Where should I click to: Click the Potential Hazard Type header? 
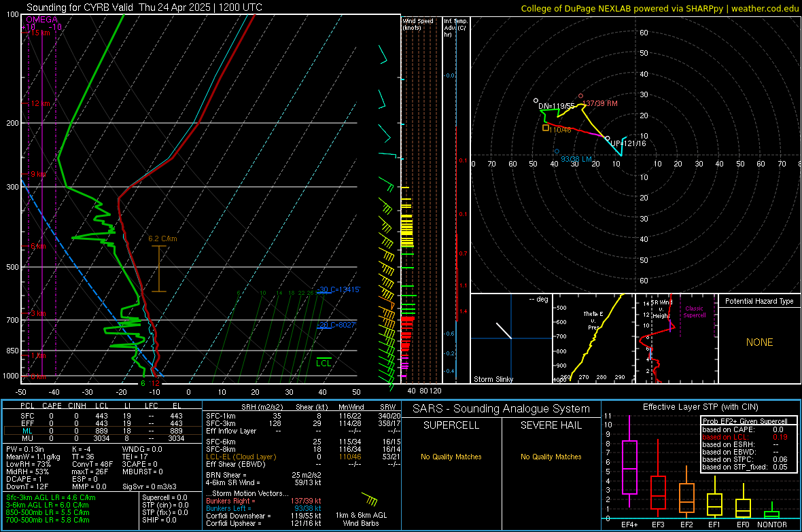click(x=759, y=301)
